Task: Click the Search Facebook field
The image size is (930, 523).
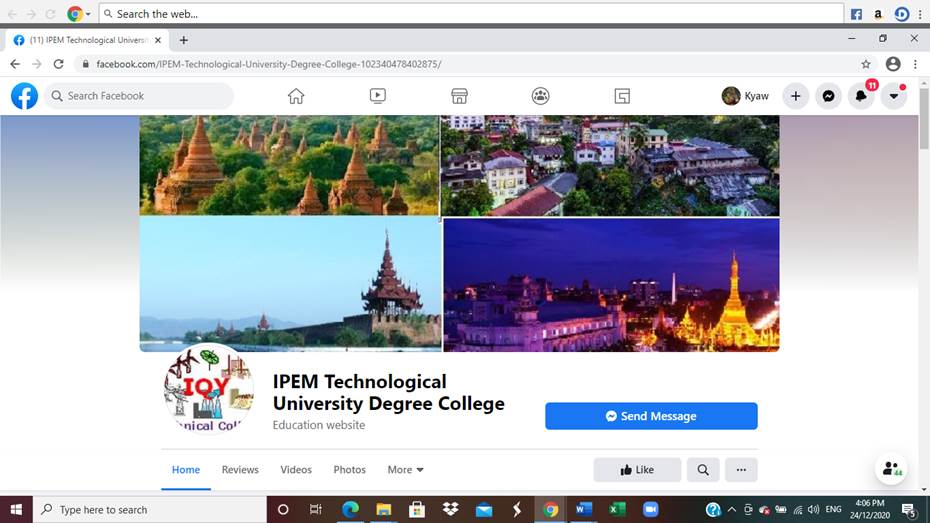Action: (139, 96)
